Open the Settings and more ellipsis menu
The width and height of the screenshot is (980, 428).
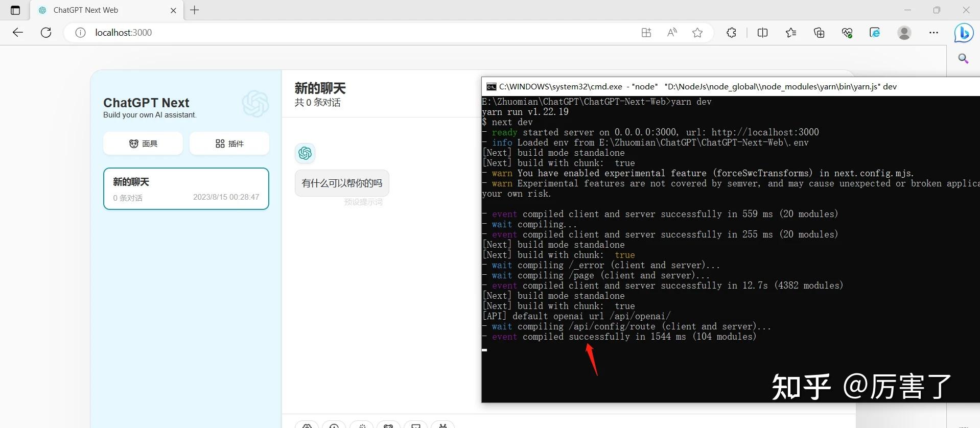coord(934,33)
